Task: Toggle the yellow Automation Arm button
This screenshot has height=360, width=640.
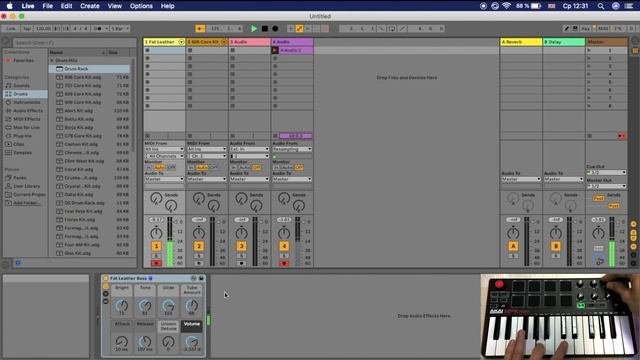Action: [x=299, y=29]
